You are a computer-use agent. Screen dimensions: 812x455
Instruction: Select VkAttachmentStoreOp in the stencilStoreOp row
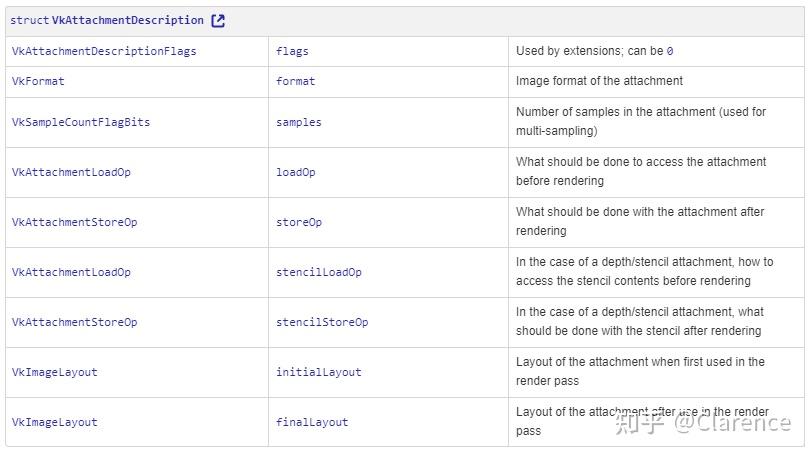74,322
